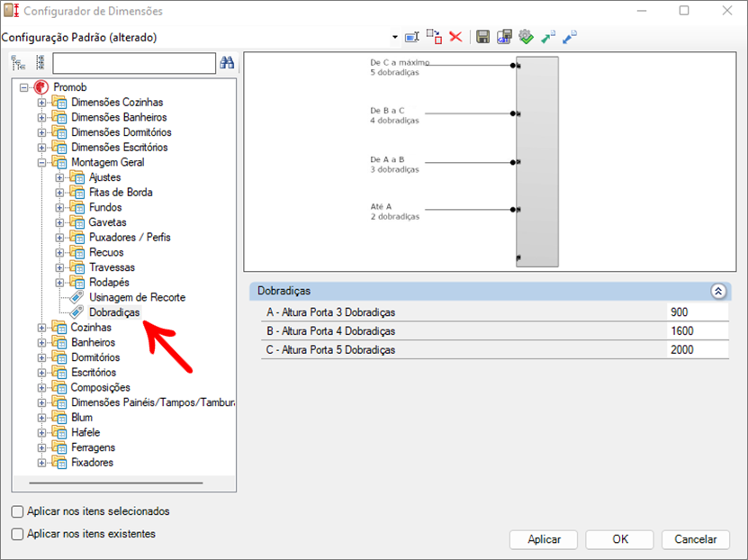The height and width of the screenshot is (560, 748).
Task: Edit the B - Altura Porta 4 Dobradiças value 1600
Action: tap(698, 331)
